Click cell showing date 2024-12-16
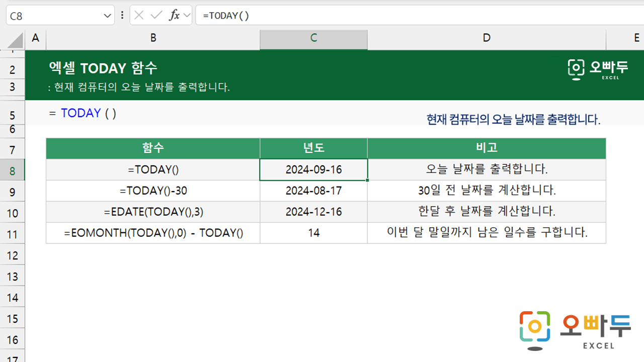This screenshot has width=644, height=362. [x=313, y=212]
